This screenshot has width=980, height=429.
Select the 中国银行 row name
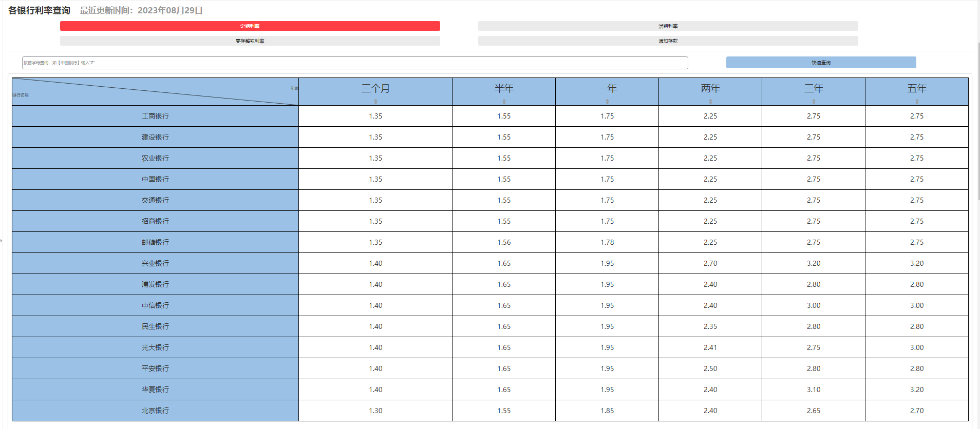click(x=155, y=179)
